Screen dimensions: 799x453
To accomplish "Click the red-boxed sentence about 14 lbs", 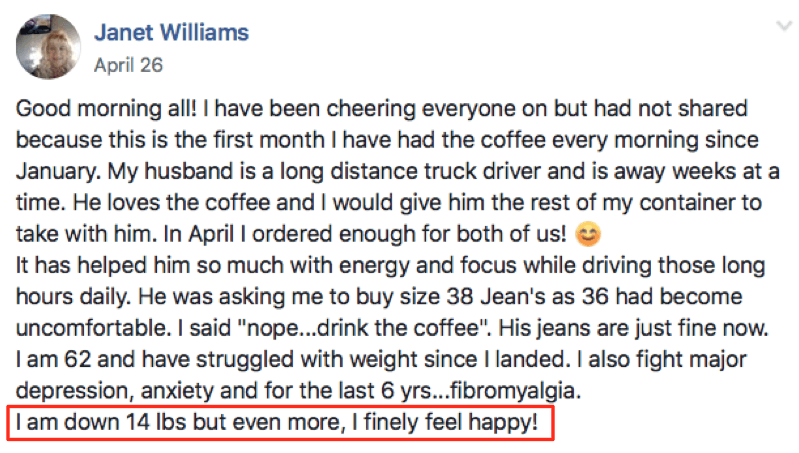I will tap(280, 422).
